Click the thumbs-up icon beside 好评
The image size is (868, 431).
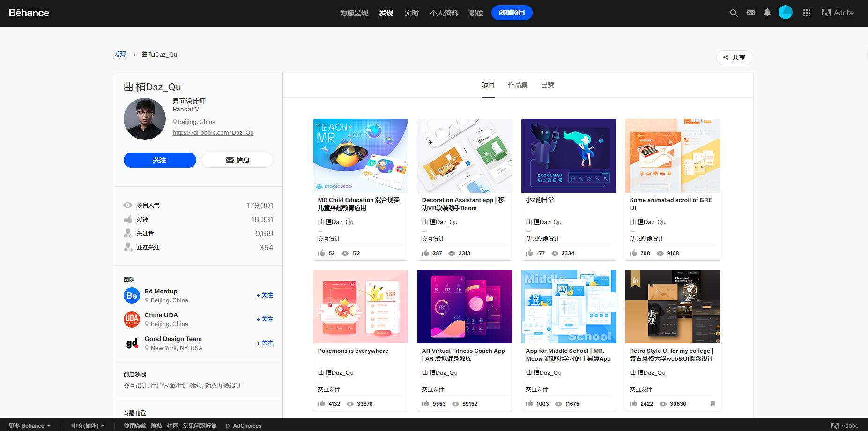128,219
